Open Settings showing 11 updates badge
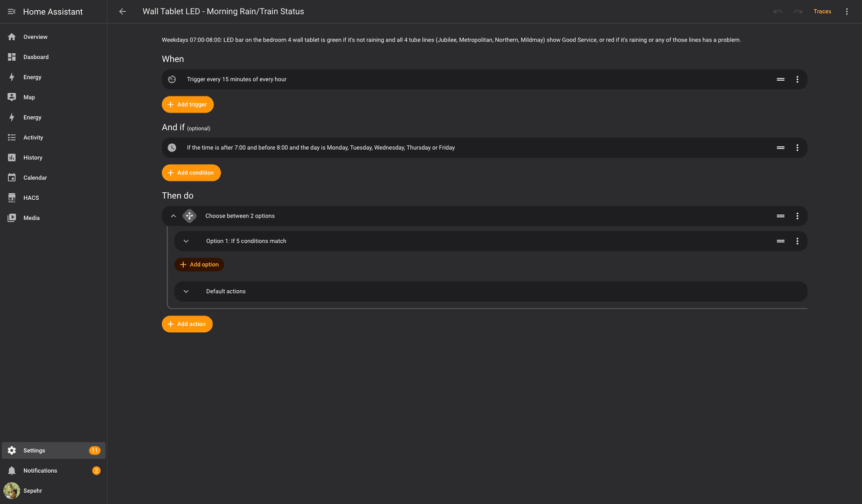Image resolution: width=862 pixels, height=504 pixels. click(x=53, y=450)
